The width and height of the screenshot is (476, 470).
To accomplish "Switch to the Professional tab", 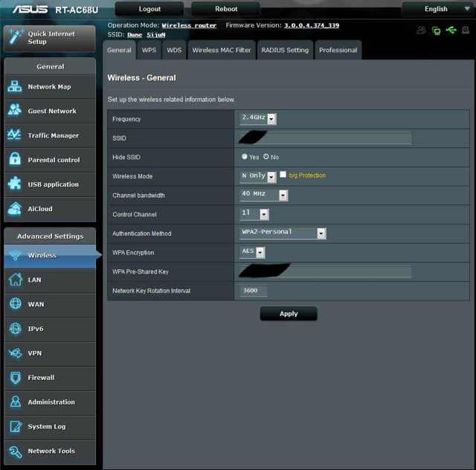I will pyautogui.click(x=338, y=50).
